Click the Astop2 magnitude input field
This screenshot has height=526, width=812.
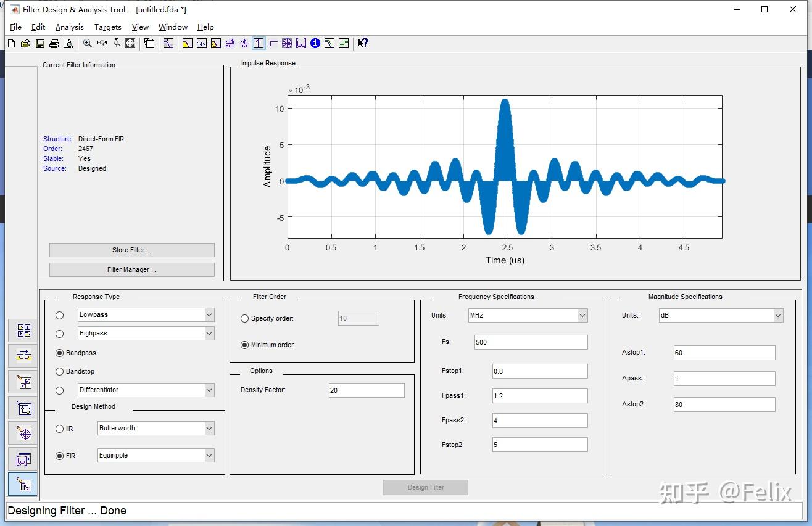[x=724, y=405]
